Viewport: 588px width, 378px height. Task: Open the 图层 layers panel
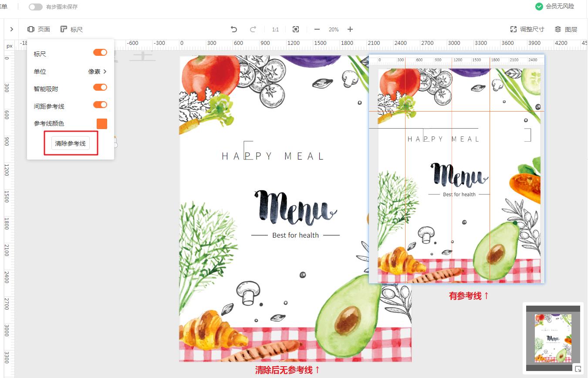[566, 29]
